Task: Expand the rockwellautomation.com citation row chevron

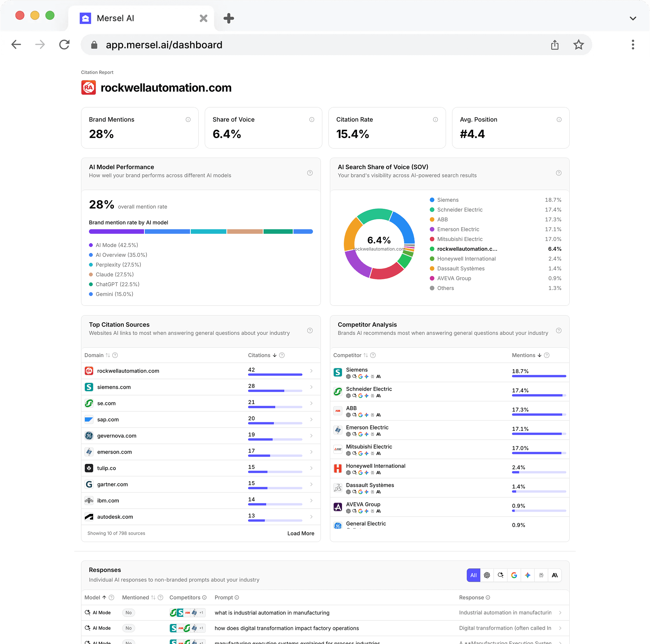Action: 311,371
